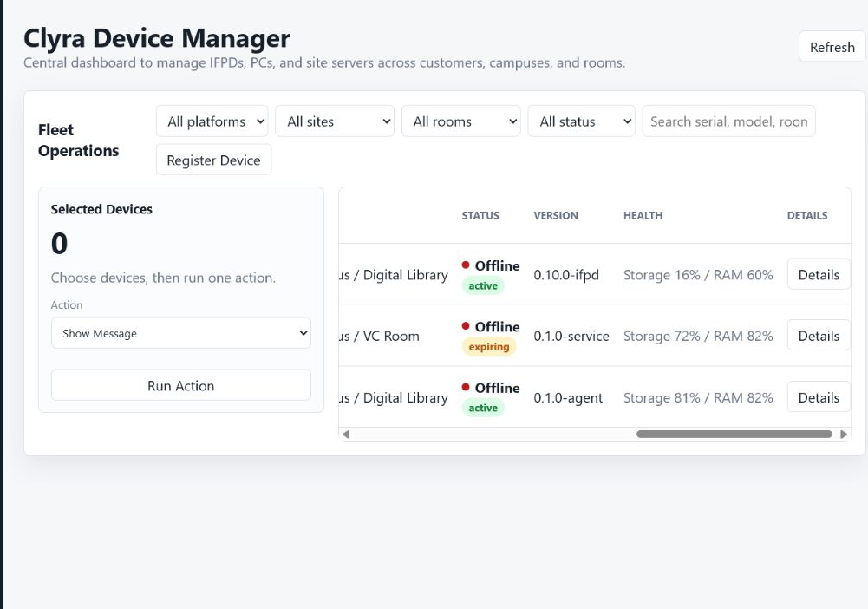Click Storage 16% / RAM 60% health

(x=698, y=275)
